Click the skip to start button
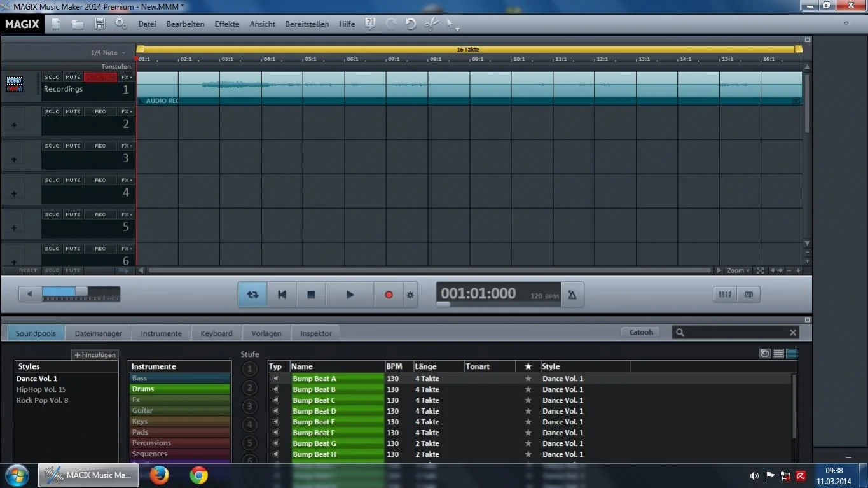This screenshot has height=488, width=868. 282,295
